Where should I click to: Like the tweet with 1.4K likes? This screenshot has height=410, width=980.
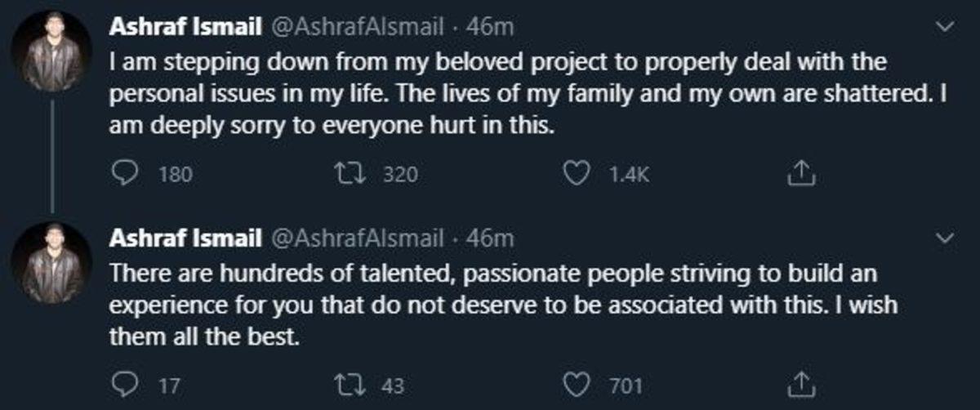click(x=578, y=174)
